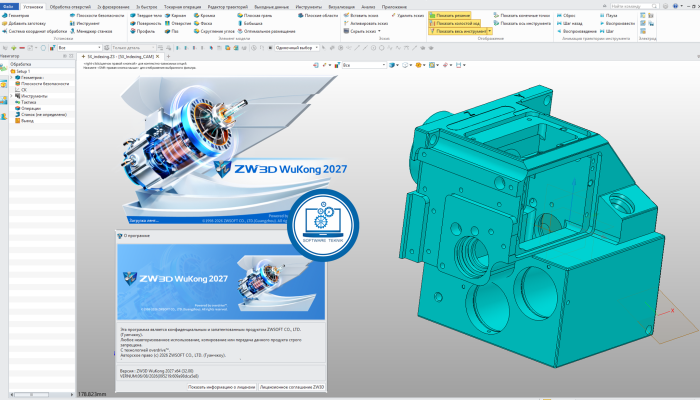This screenshot has width=700, height=400.
Task: Select the Поверхность feature
Action: 146,23
